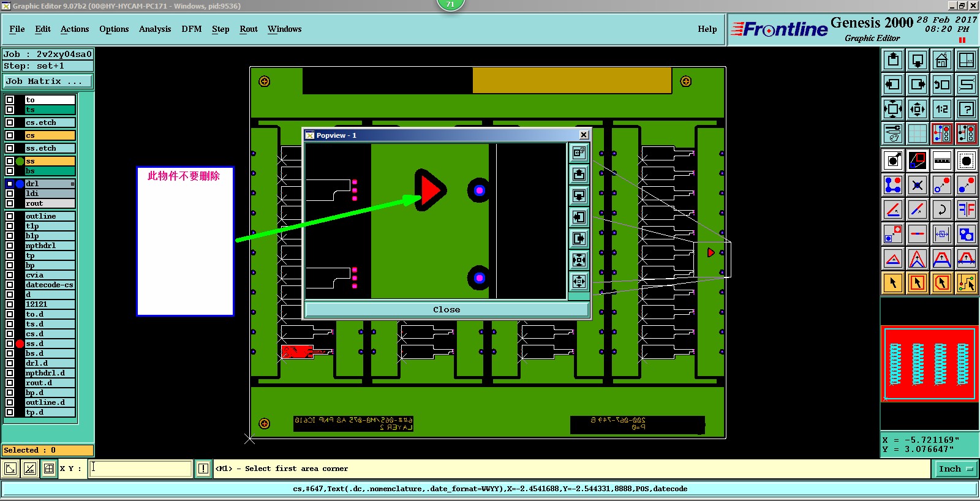Click the zoom in arrows icon
This screenshot has height=501, width=980.
tap(918, 109)
